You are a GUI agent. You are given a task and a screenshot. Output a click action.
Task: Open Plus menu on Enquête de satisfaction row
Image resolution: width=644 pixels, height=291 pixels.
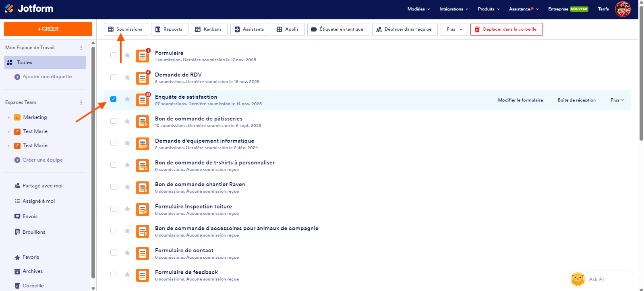[617, 100]
